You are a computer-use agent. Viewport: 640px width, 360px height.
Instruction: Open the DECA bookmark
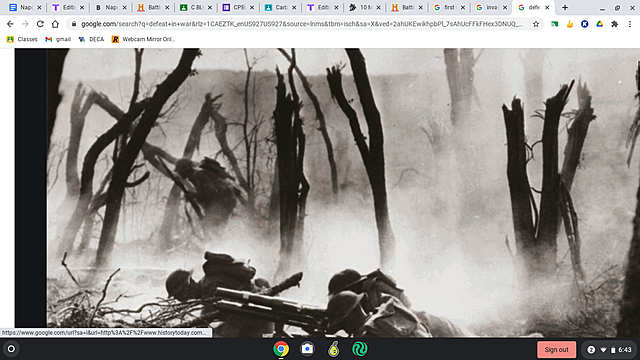(x=91, y=39)
